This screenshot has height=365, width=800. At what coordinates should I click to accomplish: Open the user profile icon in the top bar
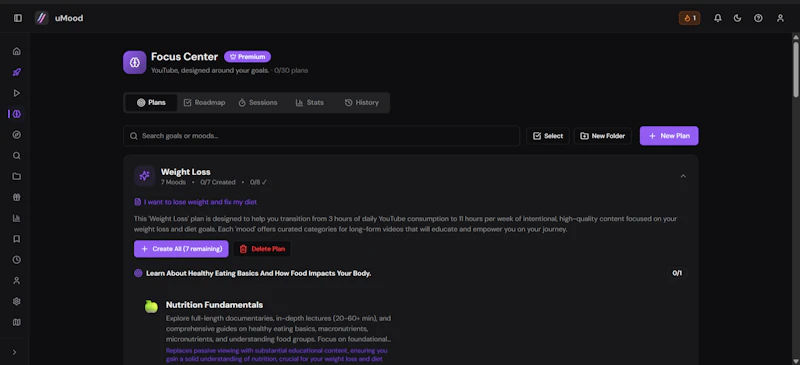tap(780, 18)
